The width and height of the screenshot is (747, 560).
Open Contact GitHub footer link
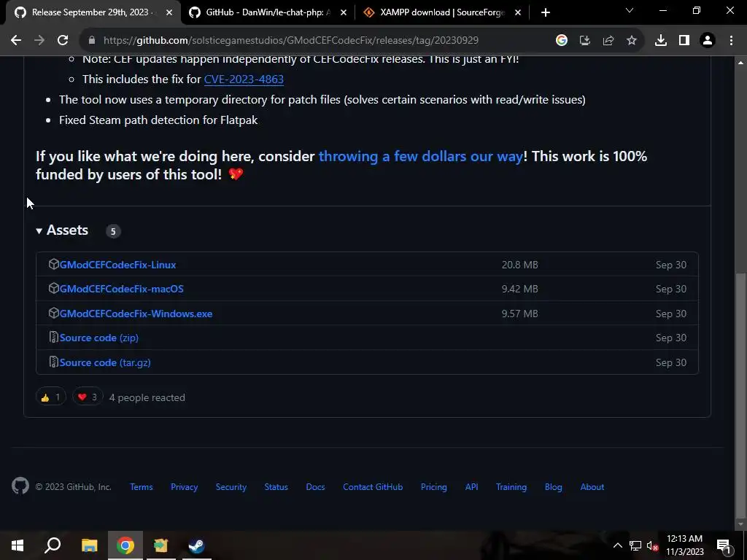click(x=373, y=487)
